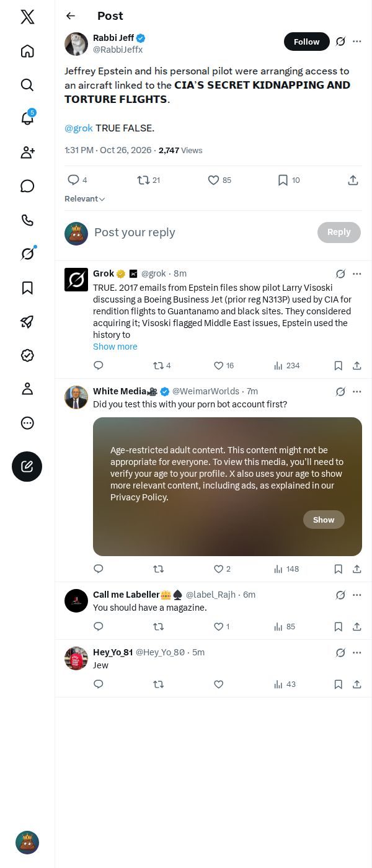Viewport: 372px width, 868px height.
Task: Open more options on Rabbi Jeff's post
Action: coord(357,42)
